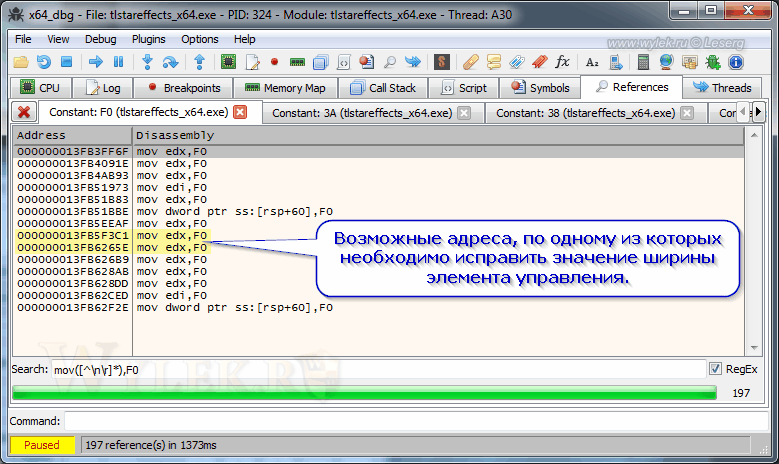Open the Debug menu
The width and height of the screenshot is (779, 464).
[x=100, y=39]
